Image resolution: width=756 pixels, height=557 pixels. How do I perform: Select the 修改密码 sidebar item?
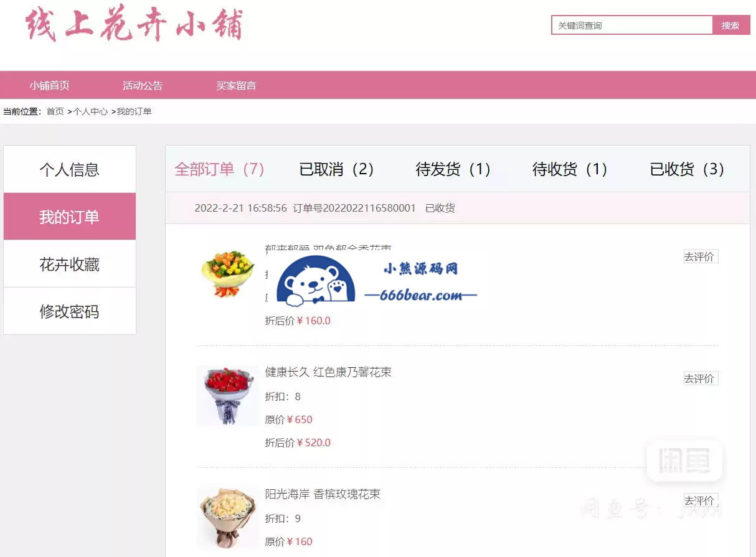click(70, 311)
